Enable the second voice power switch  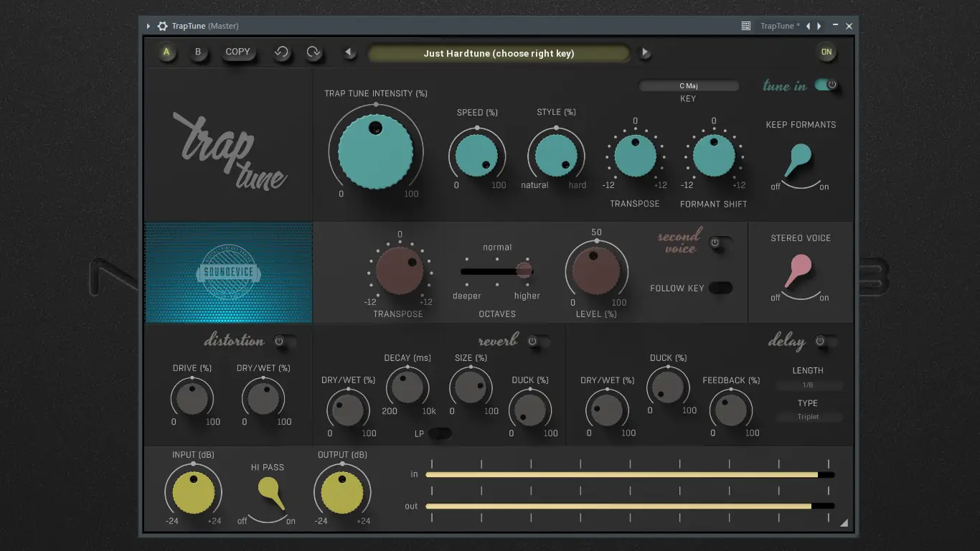[721, 242]
